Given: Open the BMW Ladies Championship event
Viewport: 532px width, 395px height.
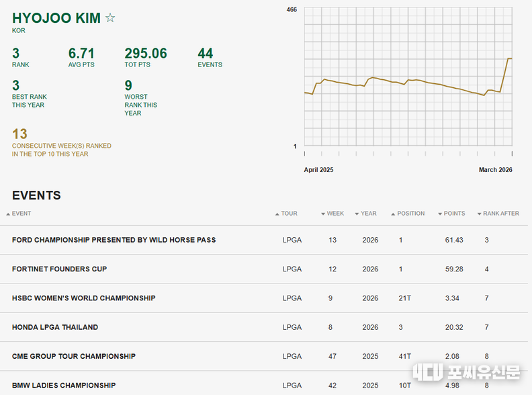Looking at the screenshot, I should point(64,386).
